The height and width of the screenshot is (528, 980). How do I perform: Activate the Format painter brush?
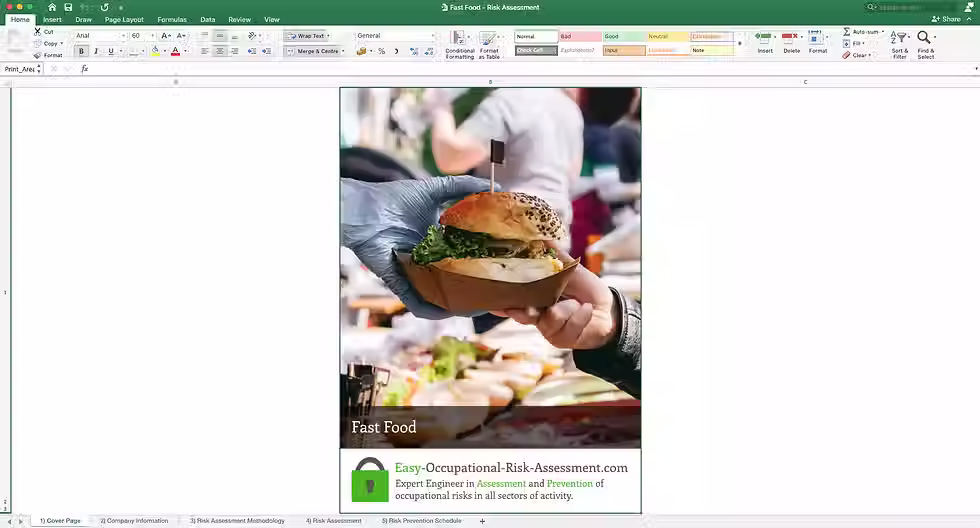pos(48,55)
